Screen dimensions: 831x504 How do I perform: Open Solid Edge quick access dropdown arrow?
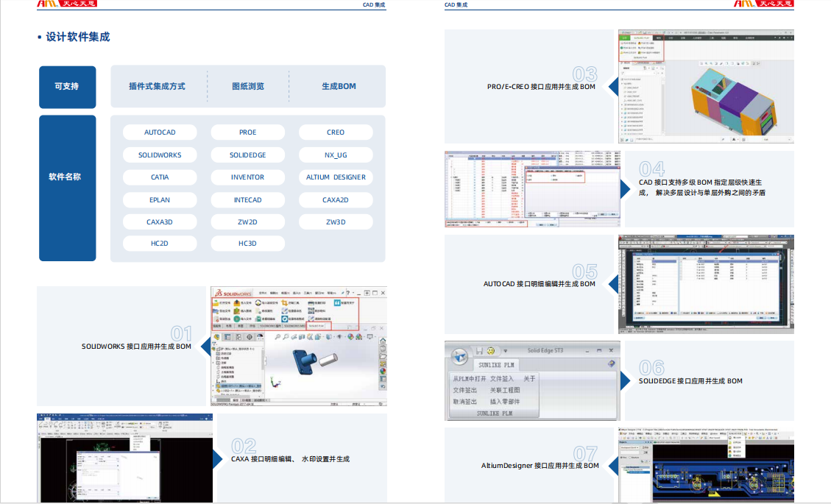(506, 350)
